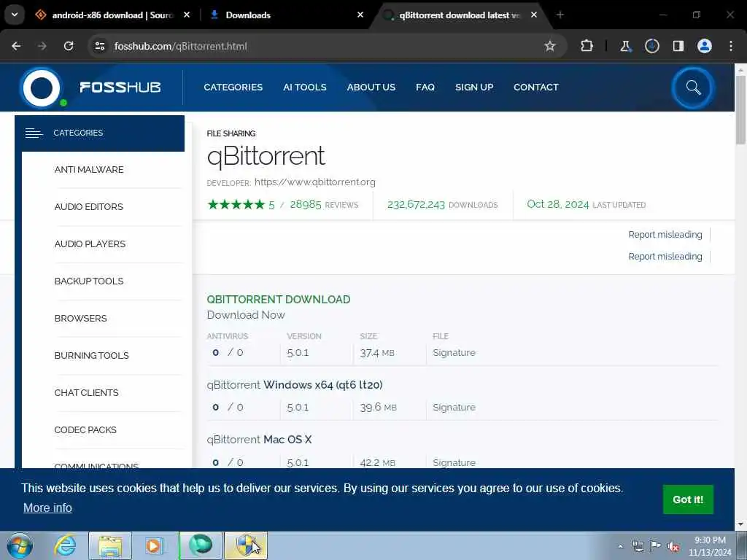
Task: Click the browser back arrow
Action: 16,46
